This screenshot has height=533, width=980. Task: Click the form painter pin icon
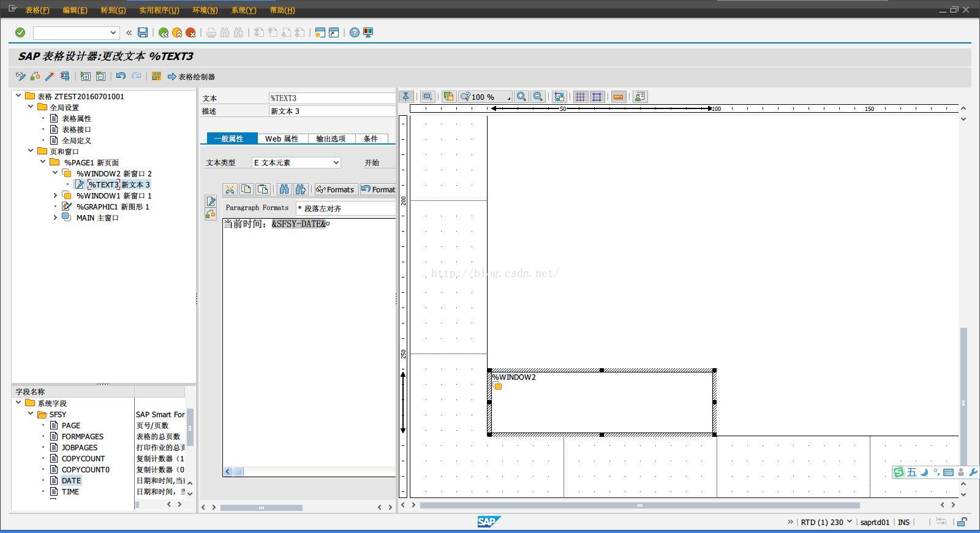point(405,97)
